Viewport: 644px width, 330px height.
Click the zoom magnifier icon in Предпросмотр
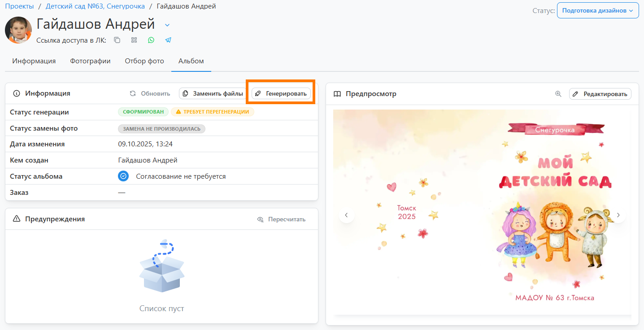[558, 94]
